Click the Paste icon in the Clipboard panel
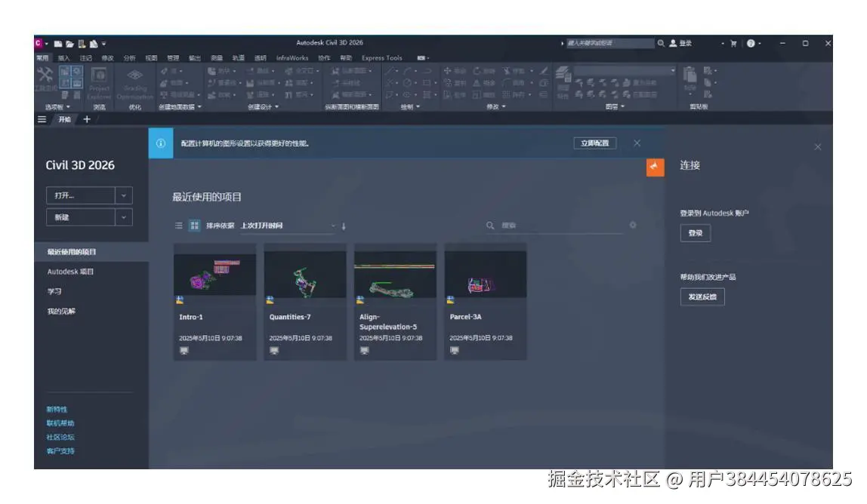867x504 pixels. 690,75
